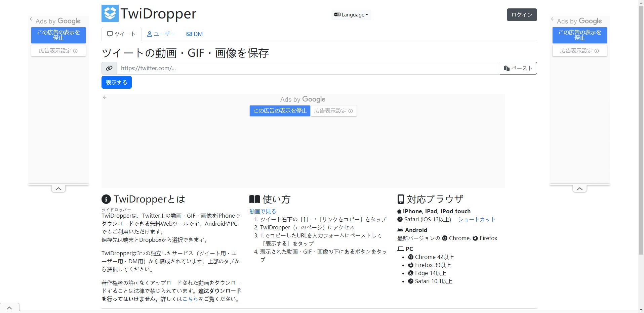The width and height of the screenshot is (644, 313).
Task: Click the Safari 10.1以上 list item
Action: 430,281
